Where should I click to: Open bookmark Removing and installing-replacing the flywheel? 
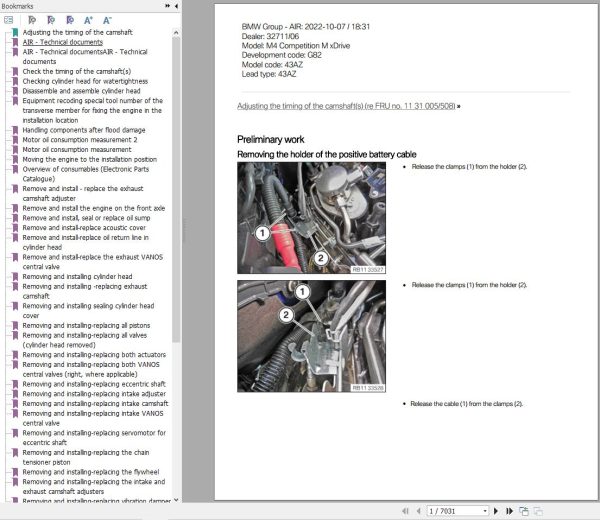91,472
